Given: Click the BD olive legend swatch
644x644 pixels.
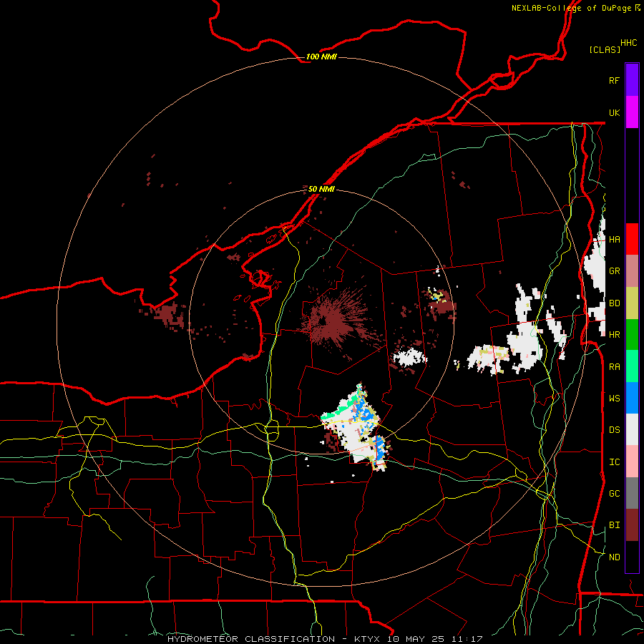Looking at the screenshot, I should tap(632, 303).
